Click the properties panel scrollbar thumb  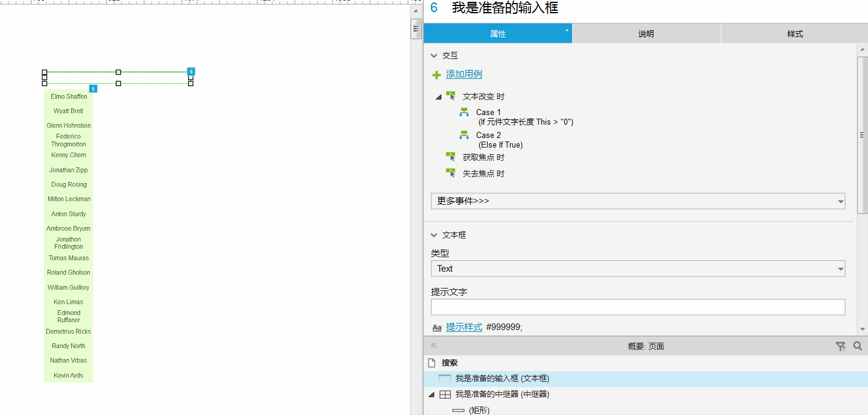(x=863, y=135)
